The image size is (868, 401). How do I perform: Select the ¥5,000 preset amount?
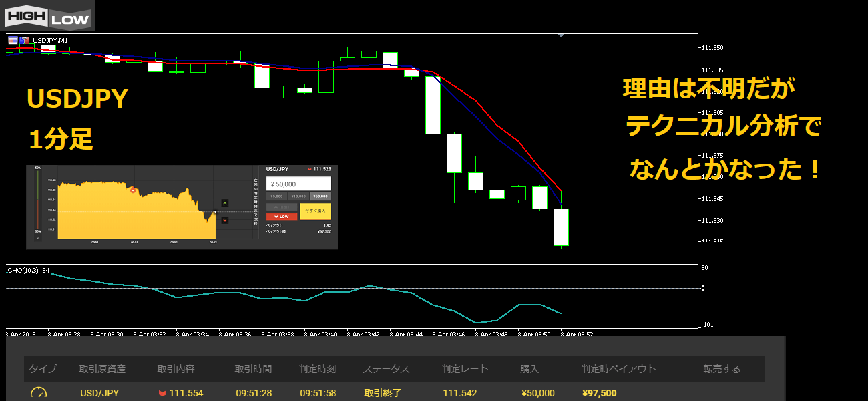(x=276, y=196)
